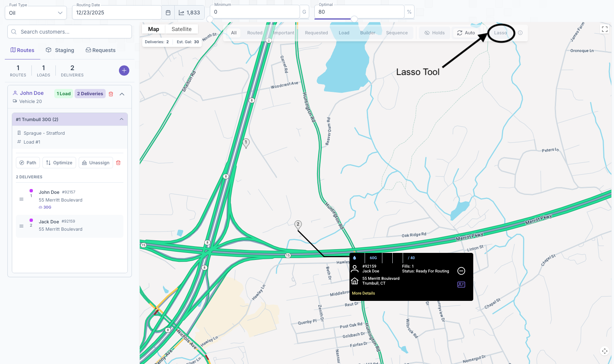Delete John Doe route with trash icon
Image resolution: width=614 pixels, height=364 pixels.
click(x=111, y=94)
